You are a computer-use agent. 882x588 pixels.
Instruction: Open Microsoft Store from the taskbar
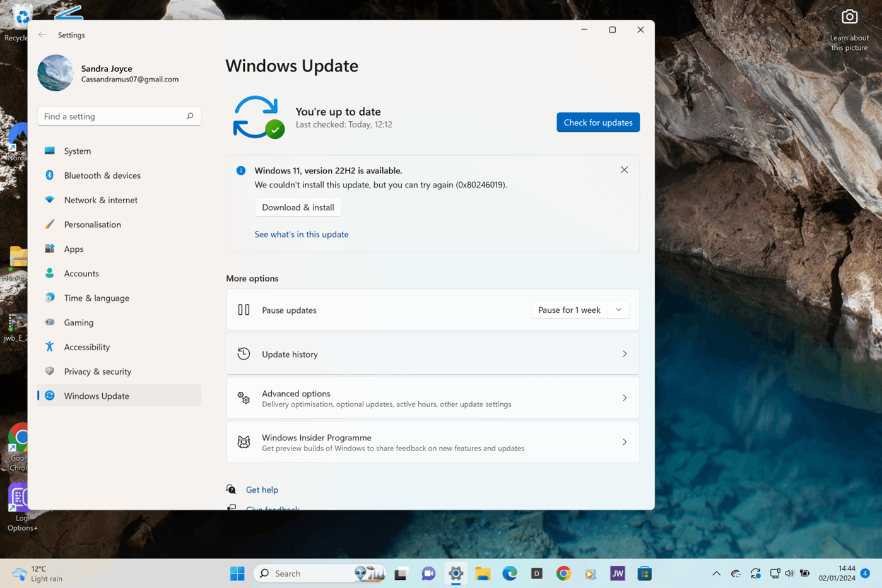click(644, 573)
